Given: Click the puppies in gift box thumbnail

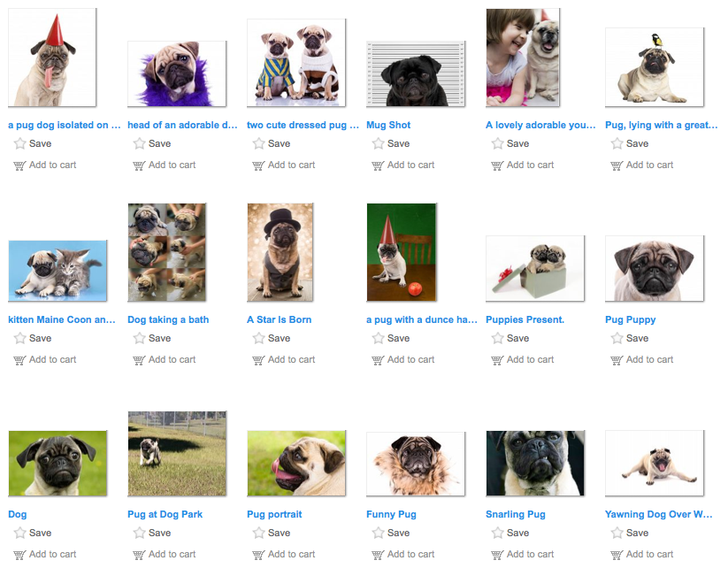Looking at the screenshot, I should 535,268.
